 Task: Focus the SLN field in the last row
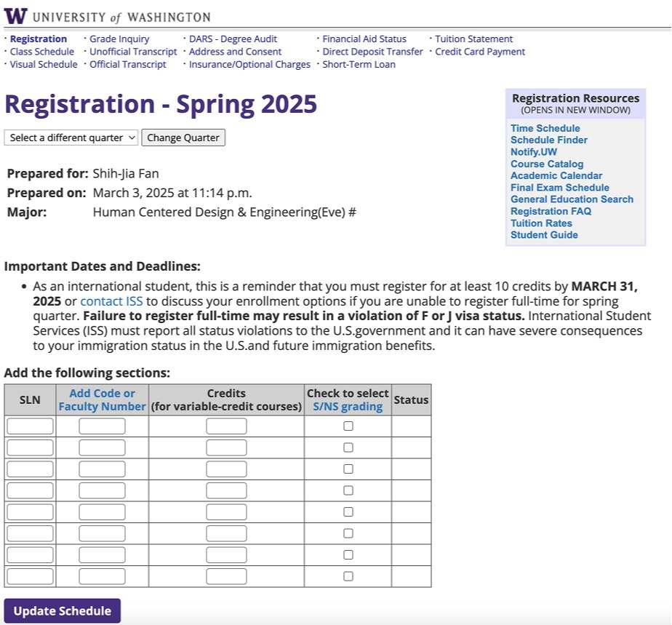coord(30,576)
